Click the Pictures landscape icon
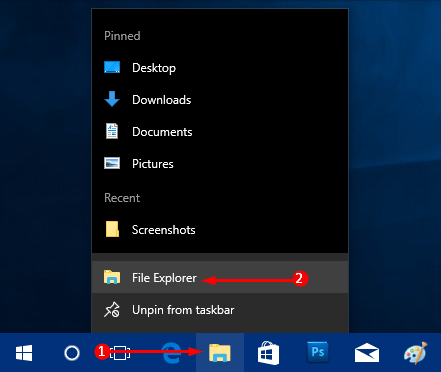Image resolution: width=441 pixels, height=372 pixels. (x=112, y=163)
